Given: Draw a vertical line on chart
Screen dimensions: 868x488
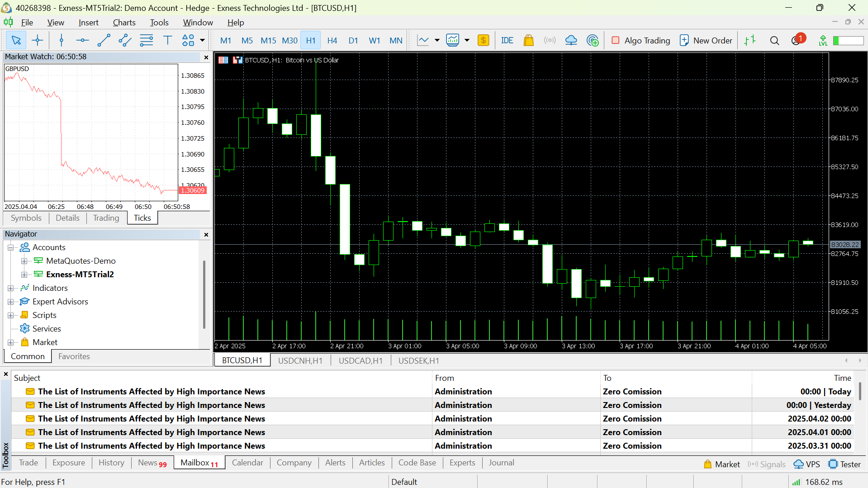Looking at the screenshot, I should point(62,41).
